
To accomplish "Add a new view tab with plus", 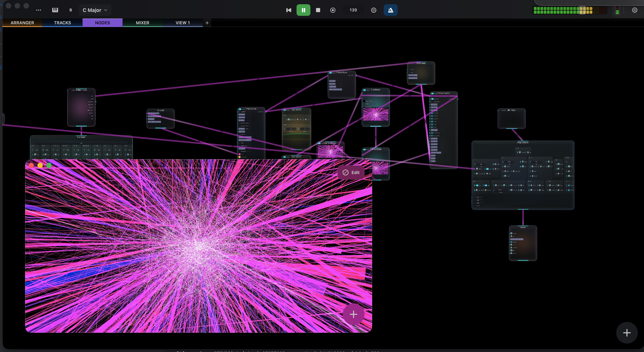I will (207, 23).
